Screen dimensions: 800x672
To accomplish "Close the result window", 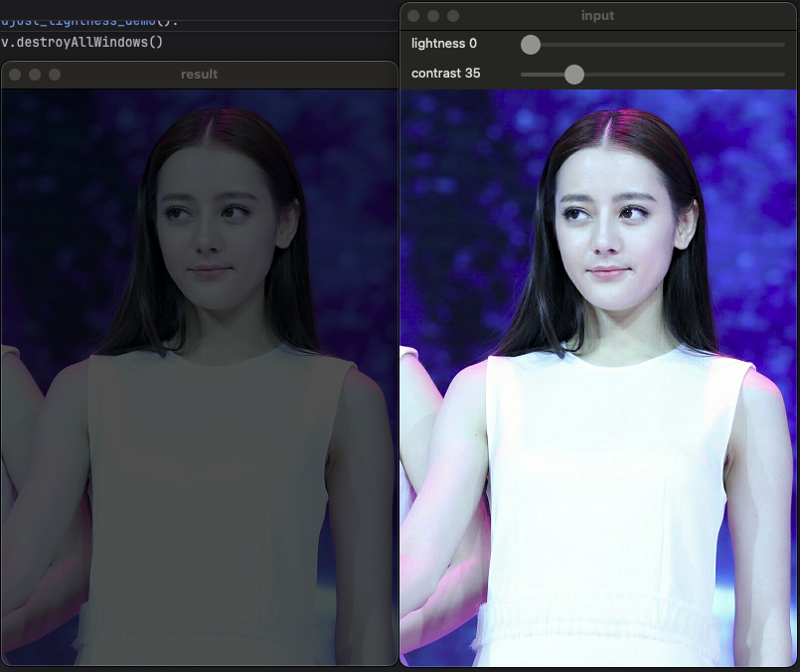I will point(15,74).
